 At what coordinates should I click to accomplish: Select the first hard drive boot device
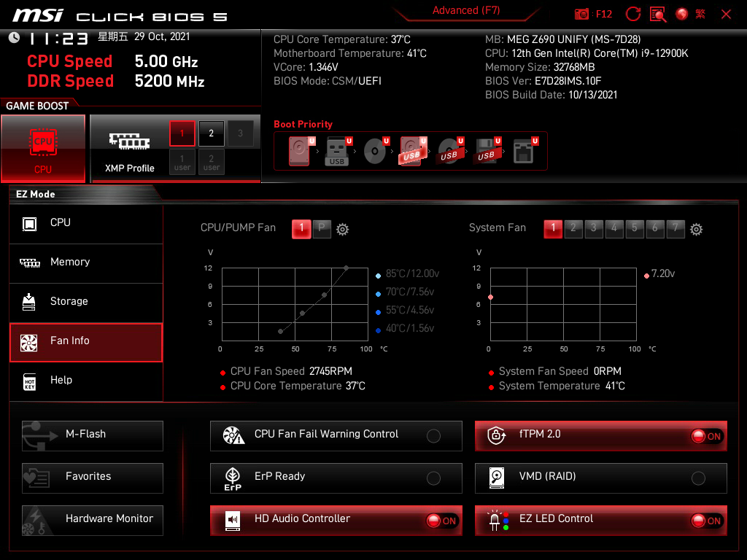pos(300,151)
